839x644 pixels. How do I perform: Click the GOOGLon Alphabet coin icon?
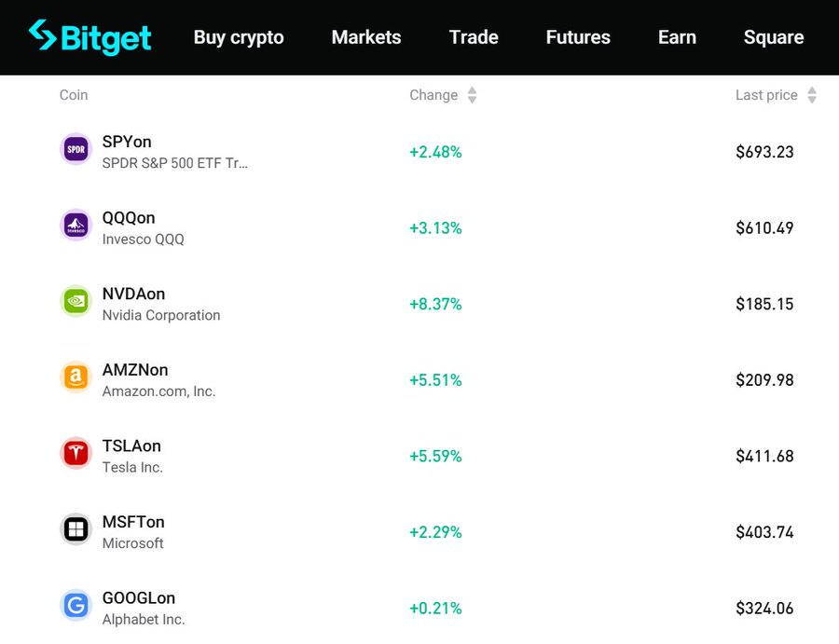(76, 606)
